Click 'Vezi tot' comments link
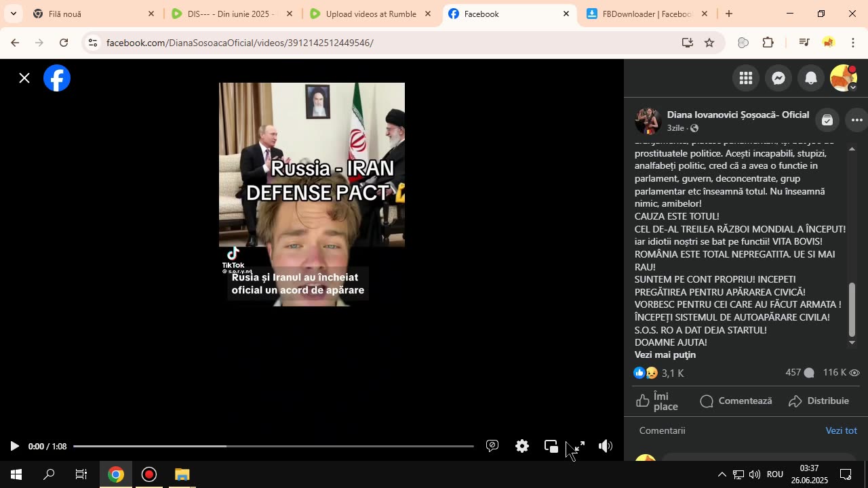This screenshot has height=488, width=868. pyautogui.click(x=841, y=430)
